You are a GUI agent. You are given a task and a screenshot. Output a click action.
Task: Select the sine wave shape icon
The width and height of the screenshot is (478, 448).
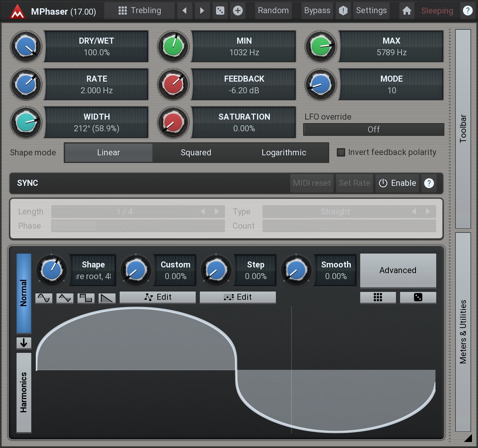click(44, 298)
